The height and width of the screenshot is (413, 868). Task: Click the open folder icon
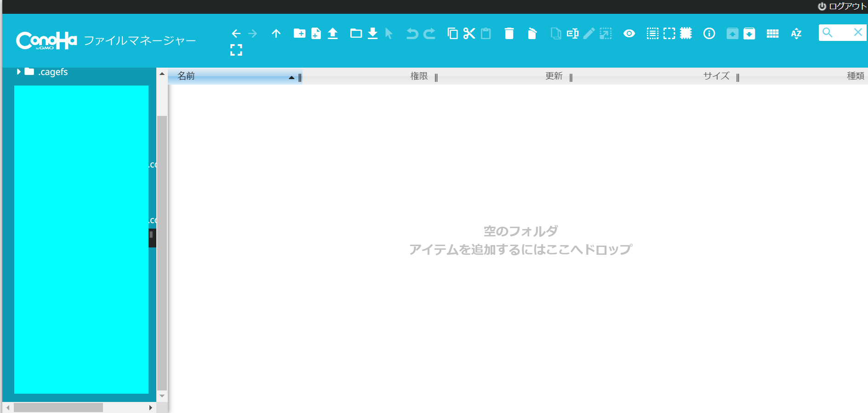(x=356, y=33)
